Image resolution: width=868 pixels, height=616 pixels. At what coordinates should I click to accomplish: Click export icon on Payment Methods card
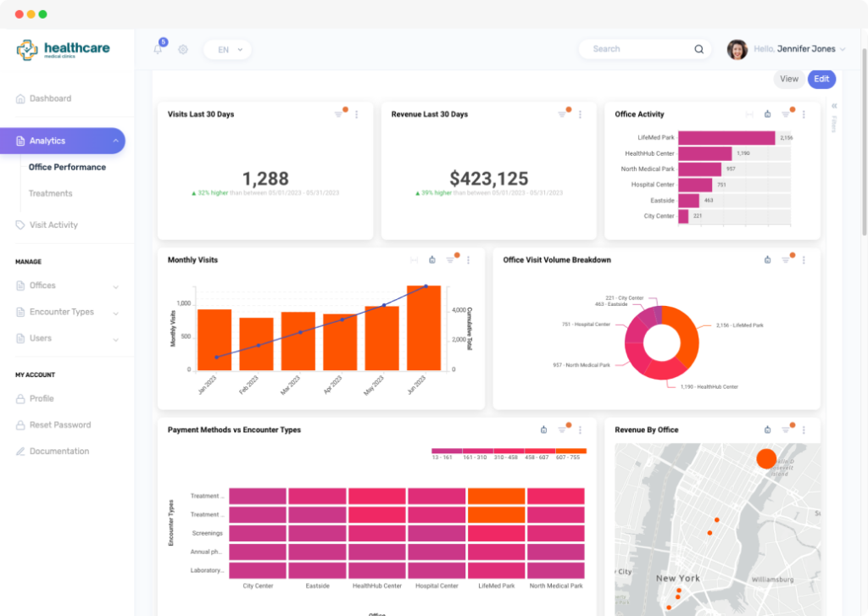(544, 430)
